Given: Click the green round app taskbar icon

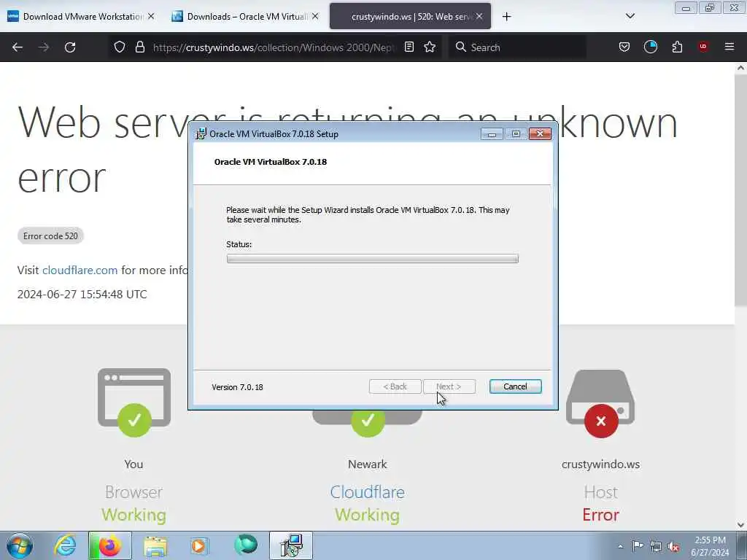Looking at the screenshot, I should 246,545.
